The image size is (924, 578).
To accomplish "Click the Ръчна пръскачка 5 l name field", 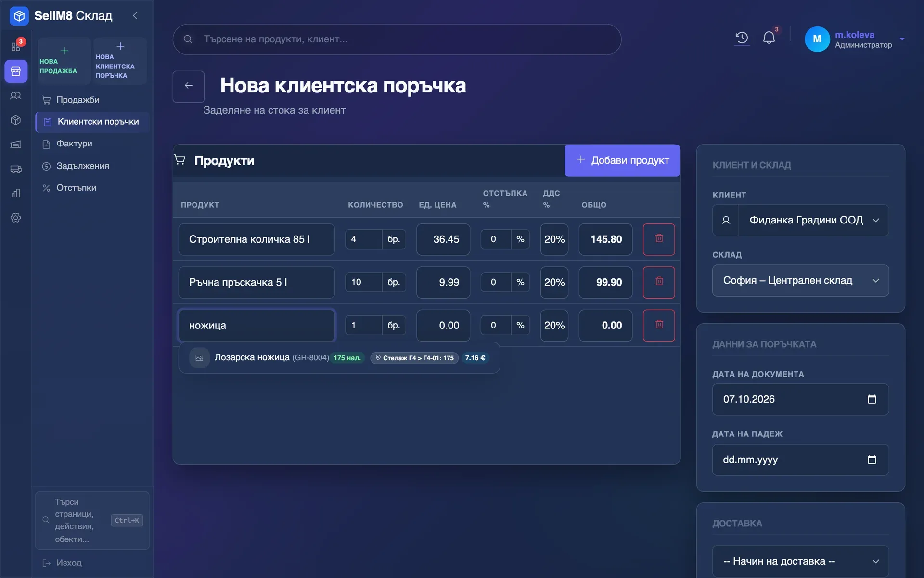I will [x=257, y=282].
